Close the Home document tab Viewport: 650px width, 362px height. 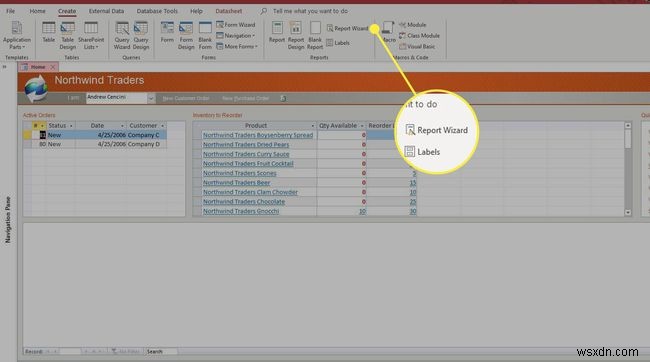tap(53, 67)
